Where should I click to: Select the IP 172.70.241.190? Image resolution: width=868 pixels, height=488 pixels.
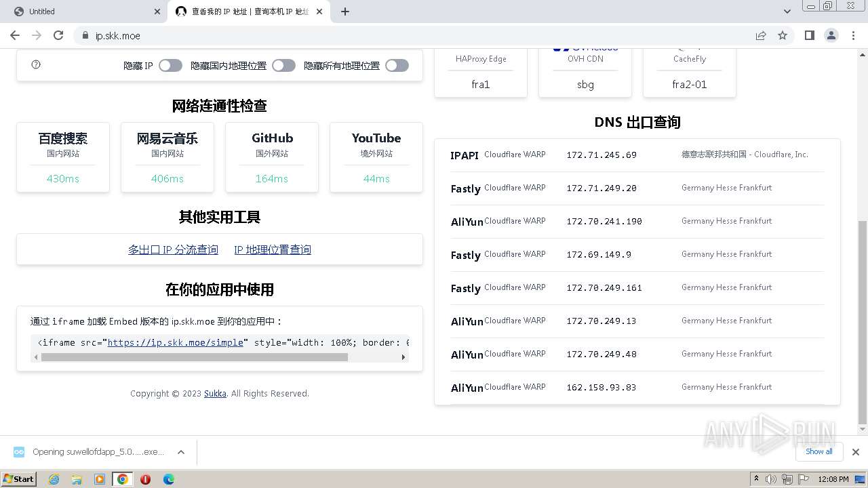click(x=604, y=222)
